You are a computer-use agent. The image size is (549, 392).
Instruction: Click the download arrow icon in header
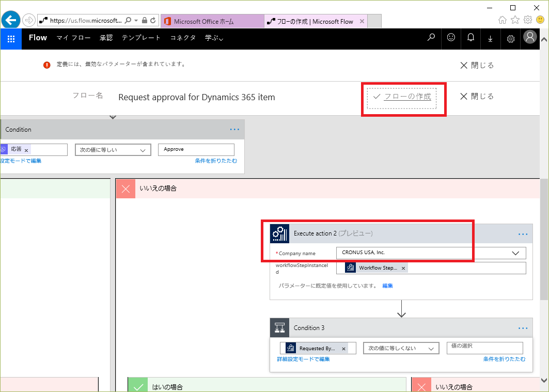pyautogui.click(x=491, y=39)
